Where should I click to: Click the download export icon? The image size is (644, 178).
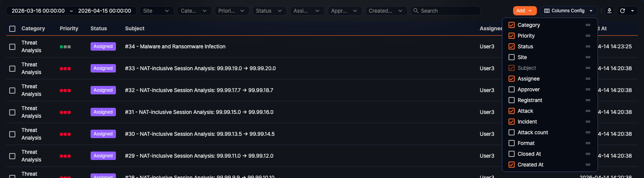pyautogui.click(x=609, y=11)
